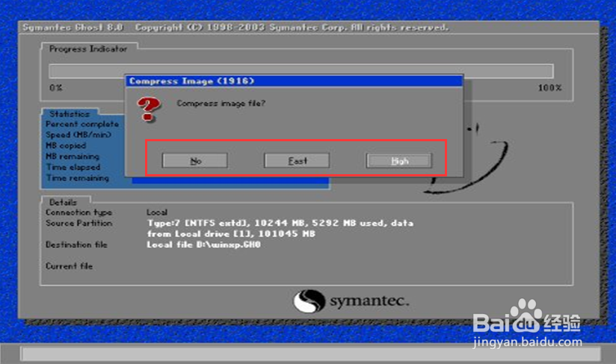Select Fast compression button
Screen dimensions: 616x364
(297, 161)
